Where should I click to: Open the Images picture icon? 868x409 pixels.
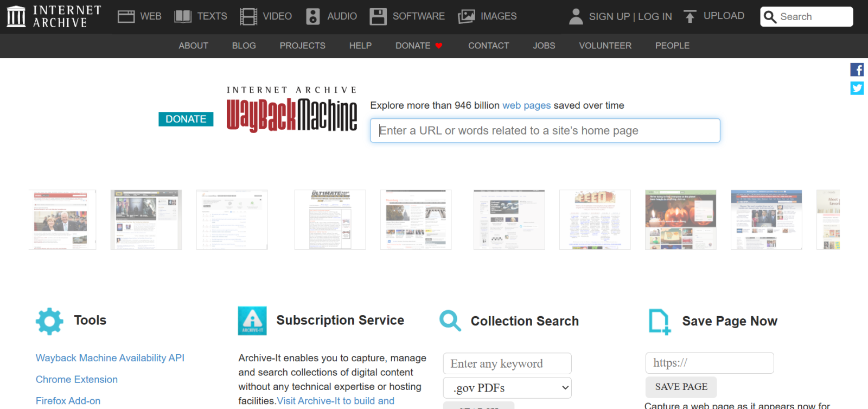pyautogui.click(x=466, y=16)
